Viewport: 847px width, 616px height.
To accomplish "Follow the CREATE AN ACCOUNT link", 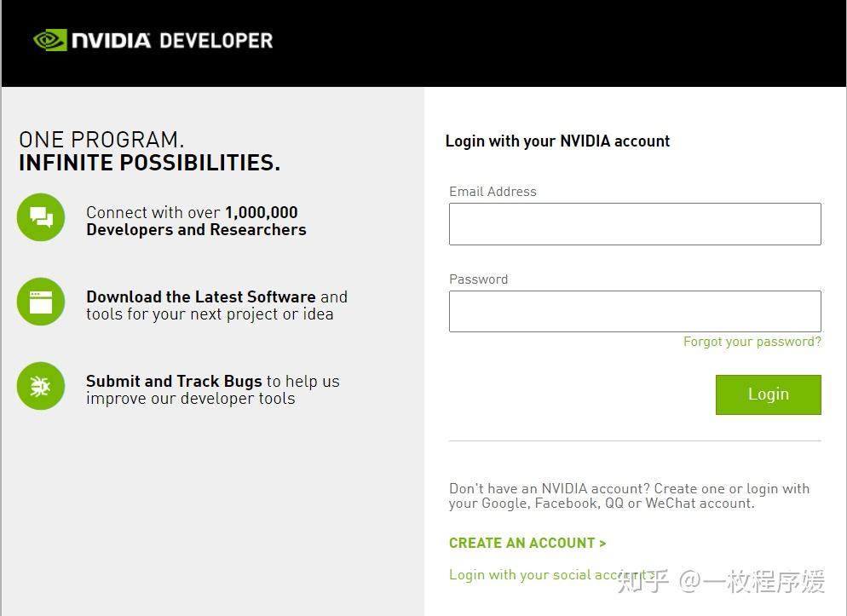I will coord(527,543).
